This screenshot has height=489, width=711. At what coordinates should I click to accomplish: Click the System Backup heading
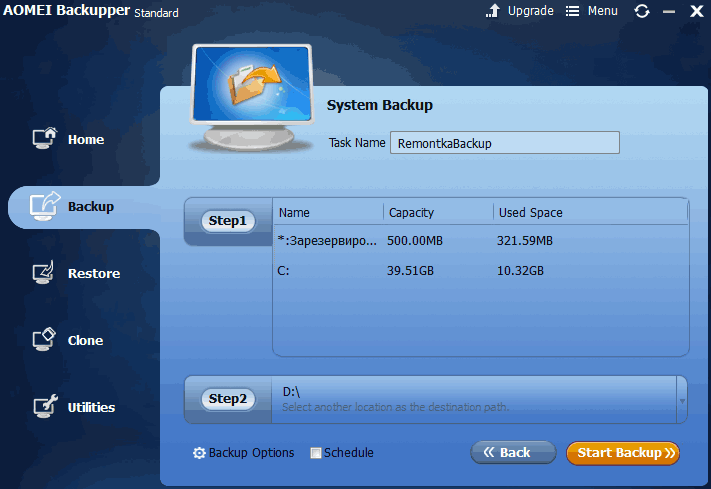coord(380,105)
